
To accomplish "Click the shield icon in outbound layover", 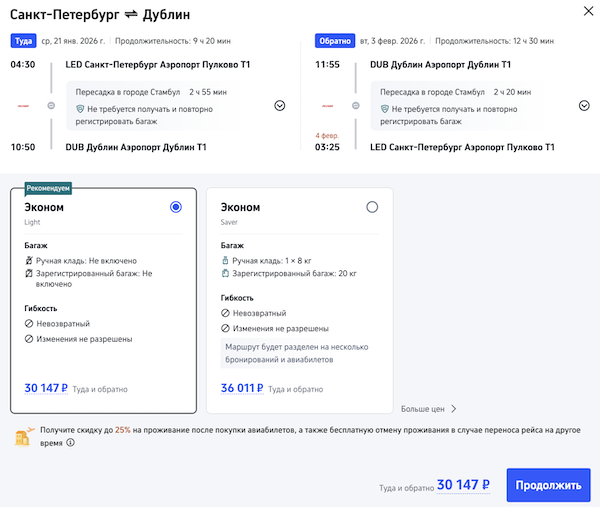I will pyautogui.click(x=80, y=108).
